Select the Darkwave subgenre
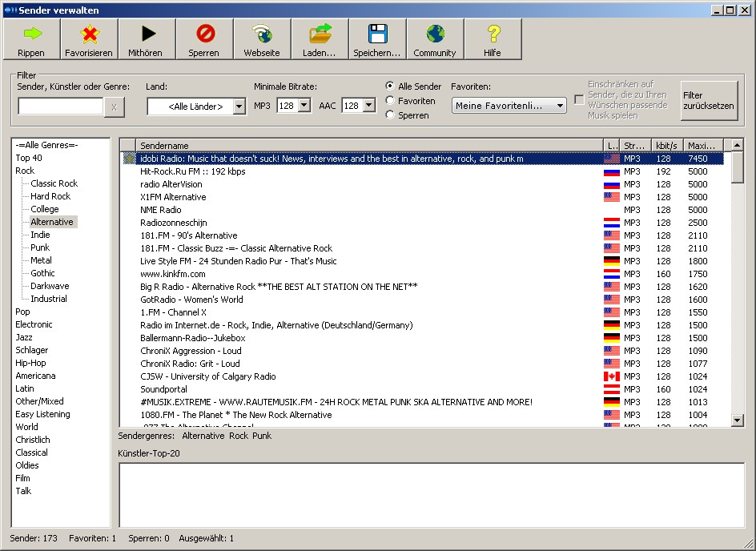The image size is (756, 551). pos(50,285)
